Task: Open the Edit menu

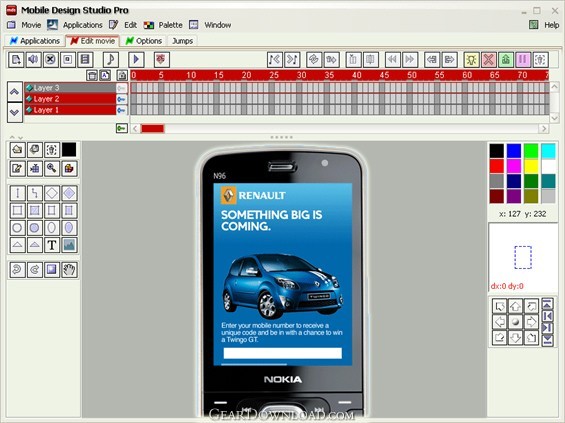Action: (130, 25)
